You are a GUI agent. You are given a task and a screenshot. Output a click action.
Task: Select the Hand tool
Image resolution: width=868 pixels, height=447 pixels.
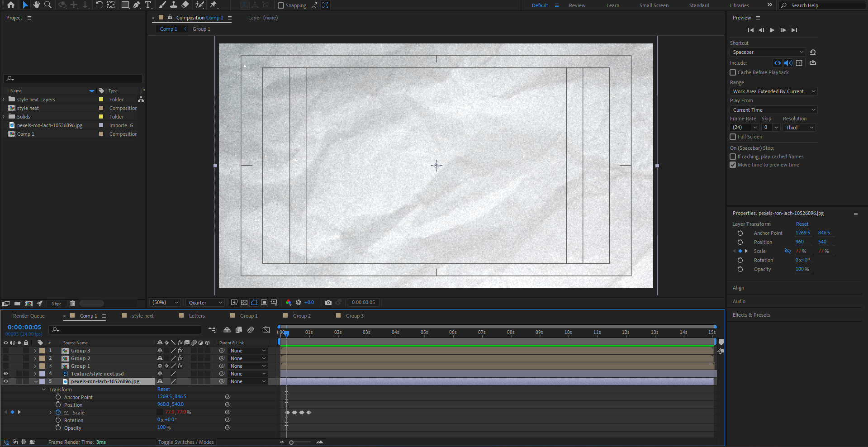coord(37,5)
